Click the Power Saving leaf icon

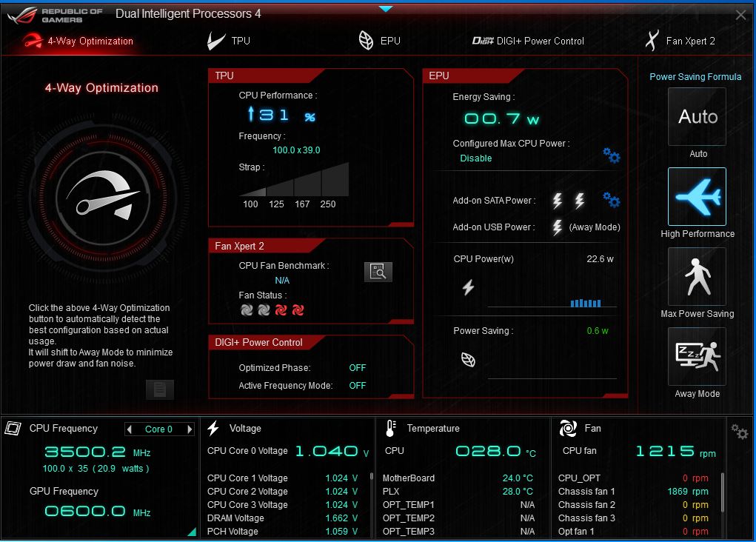click(x=468, y=360)
